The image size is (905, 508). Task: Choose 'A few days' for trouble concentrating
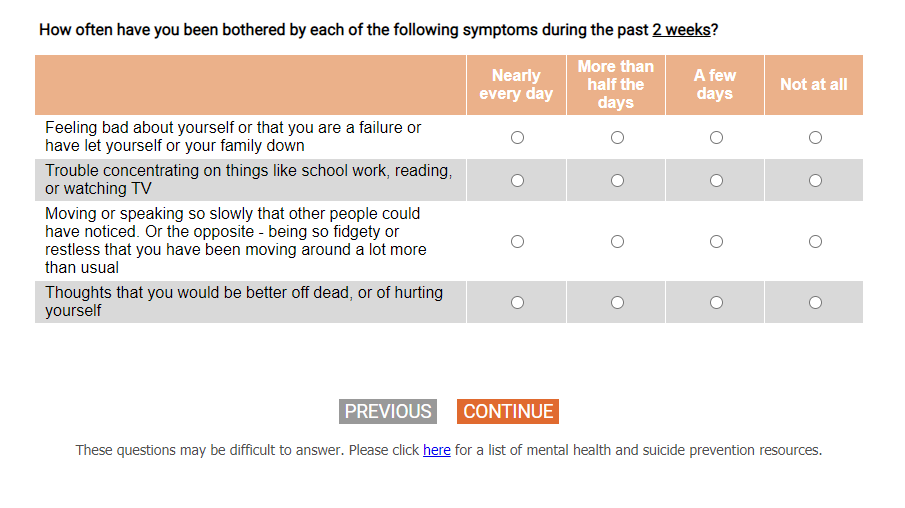[x=716, y=181]
